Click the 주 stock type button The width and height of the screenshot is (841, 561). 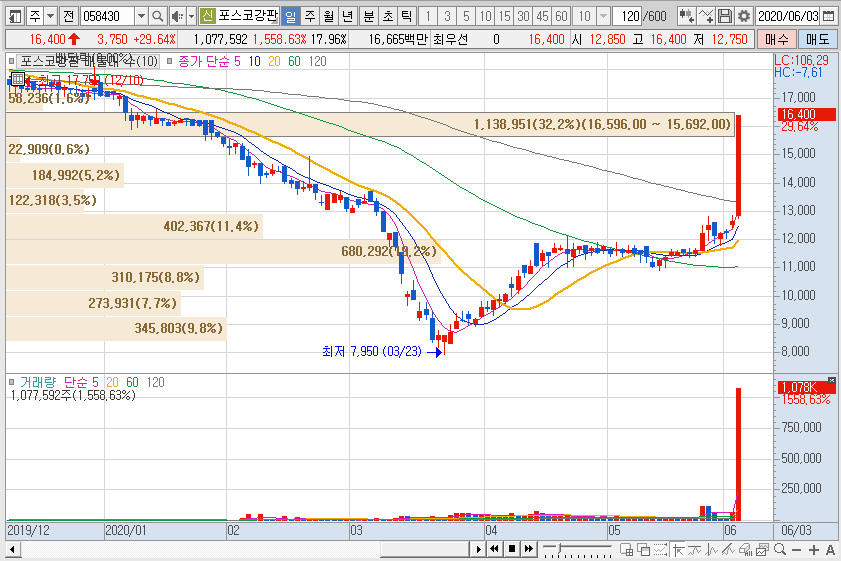34,16
